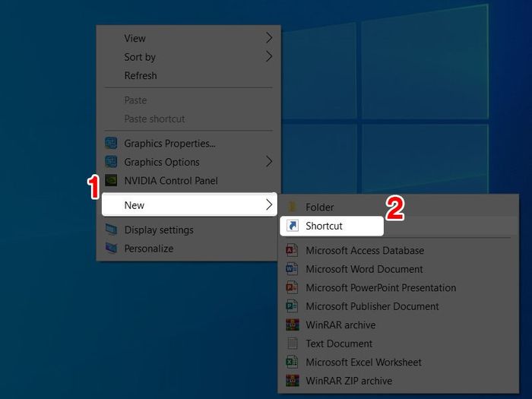Viewport: 532px width, 399px height.
Task: Open the Sort by menu entry
Action: (x=188, y=57)
